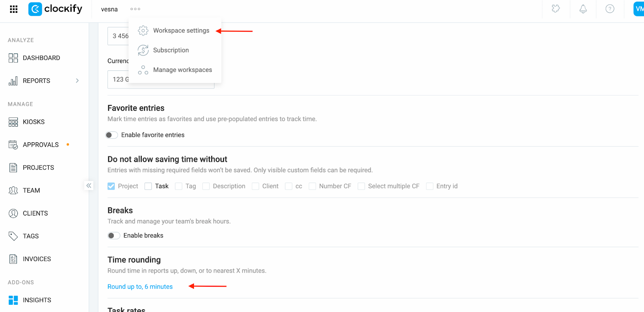Toggle Enable favorite entries switch
The width and height of the screenshot is (644, 312).
click(111, 135)
